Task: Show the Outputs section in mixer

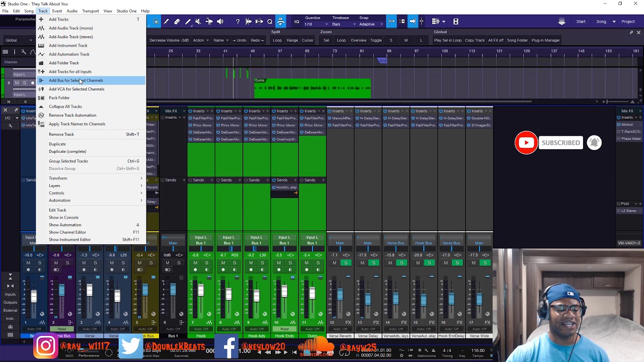Action: 10,302
